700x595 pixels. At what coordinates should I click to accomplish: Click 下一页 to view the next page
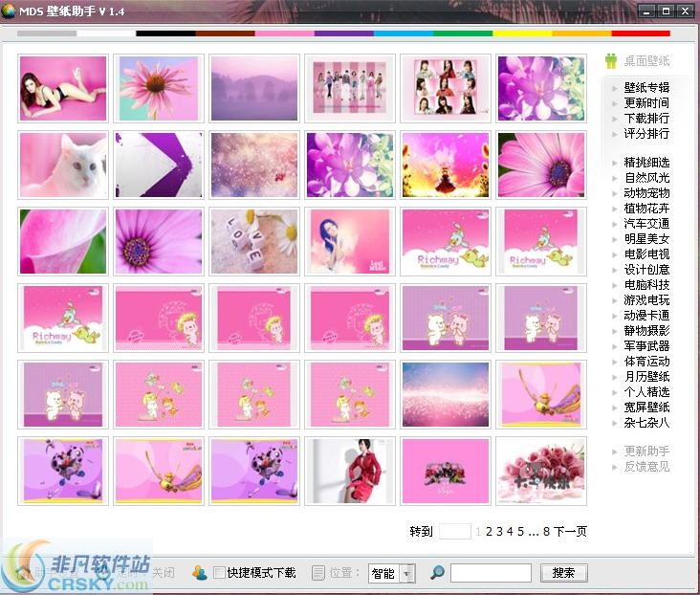(x=570, y=532)
